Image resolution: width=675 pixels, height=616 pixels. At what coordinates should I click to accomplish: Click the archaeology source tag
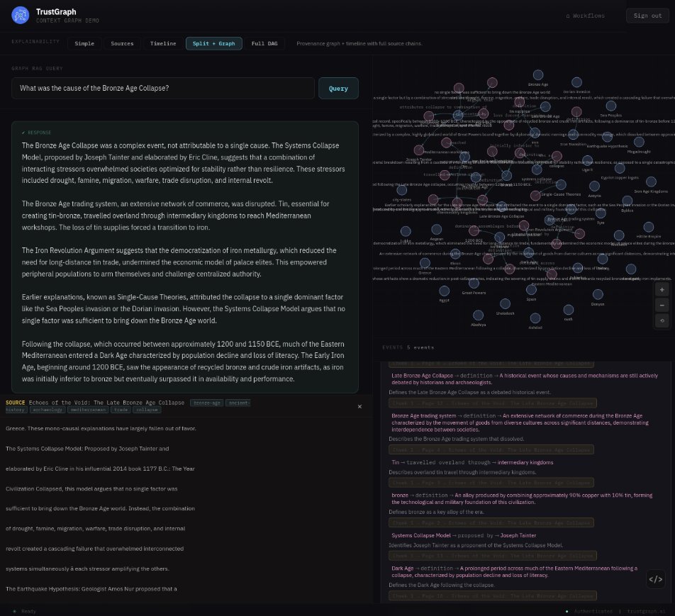tap(48, 410)
